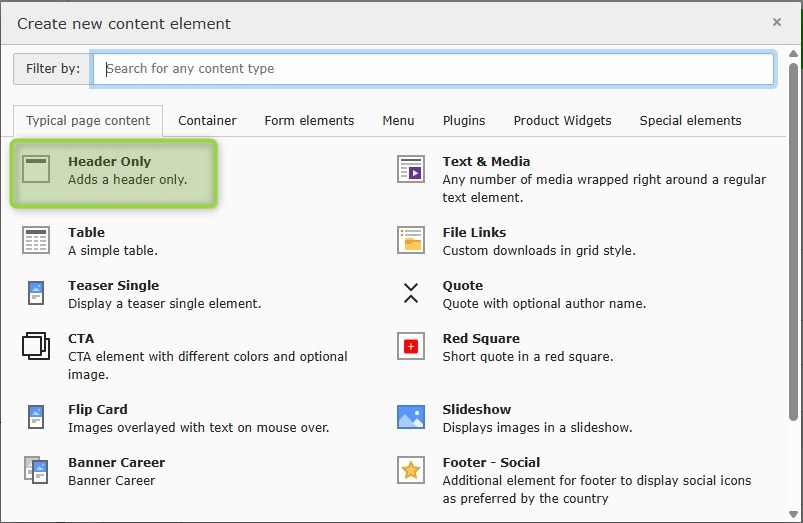Click the Red Square icon

tap(411, 347)
